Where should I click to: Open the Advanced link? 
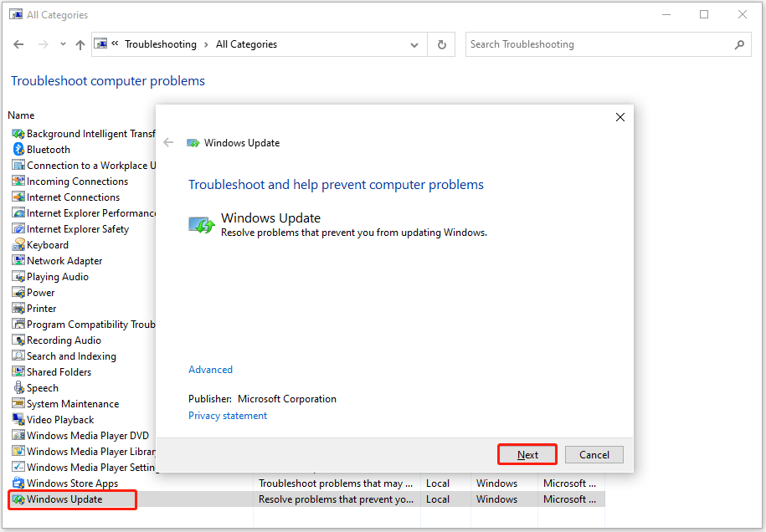[211, 370]
